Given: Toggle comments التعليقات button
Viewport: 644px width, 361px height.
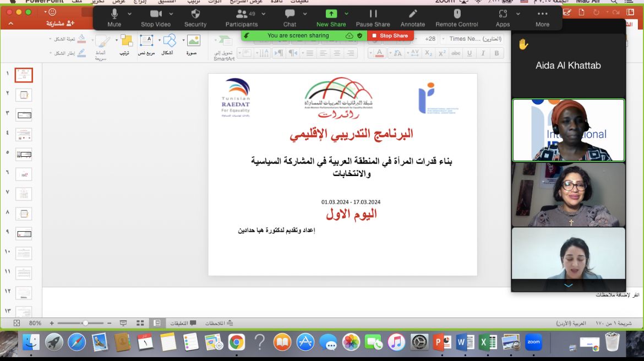Looking at the screenshot, I should [x=183, y=323].
